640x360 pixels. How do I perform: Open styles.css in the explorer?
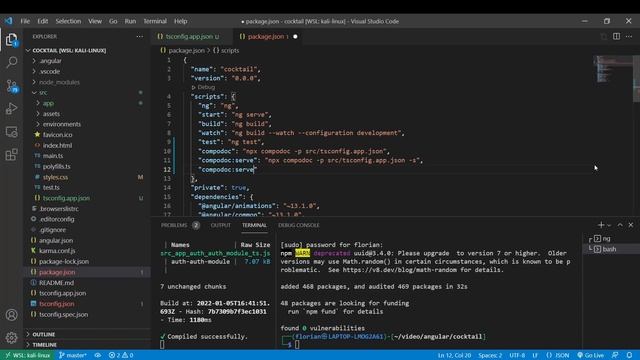pos(55,177)
